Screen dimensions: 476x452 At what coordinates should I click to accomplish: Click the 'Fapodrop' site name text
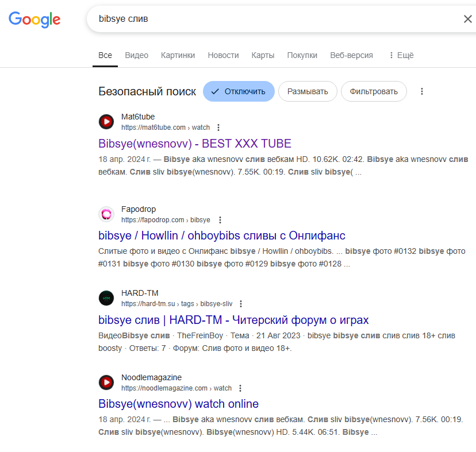(139, 209)
